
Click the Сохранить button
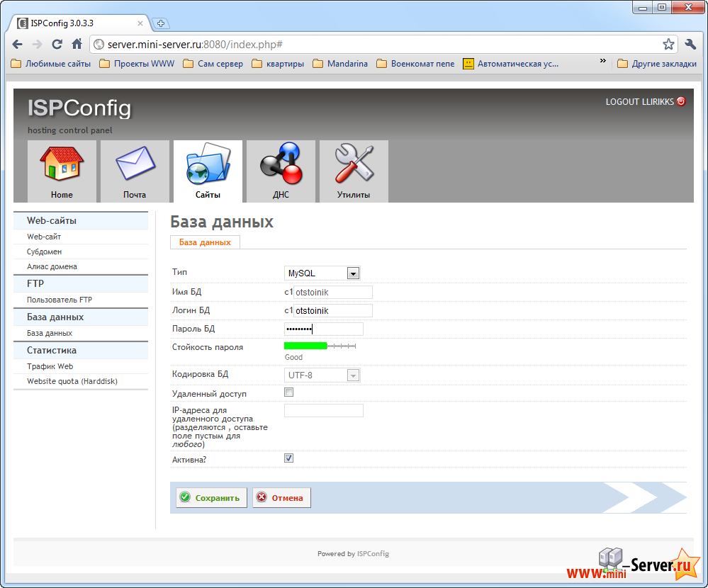(x=210, y=497)
